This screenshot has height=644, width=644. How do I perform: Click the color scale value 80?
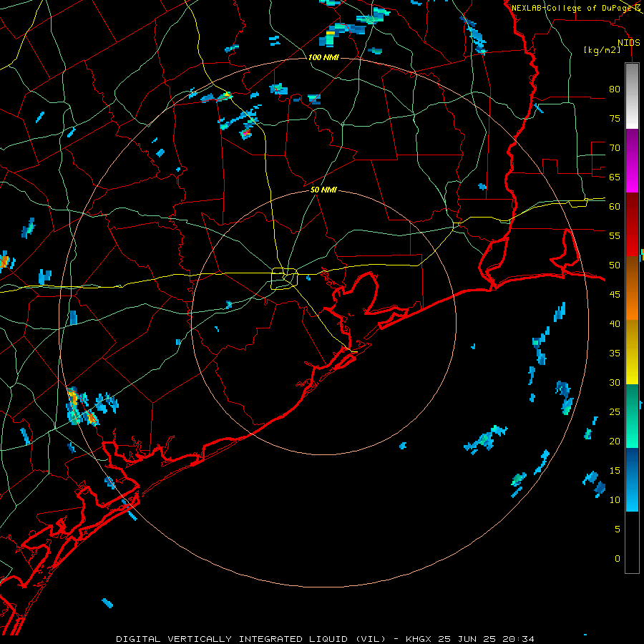click(x=615, y=89)
